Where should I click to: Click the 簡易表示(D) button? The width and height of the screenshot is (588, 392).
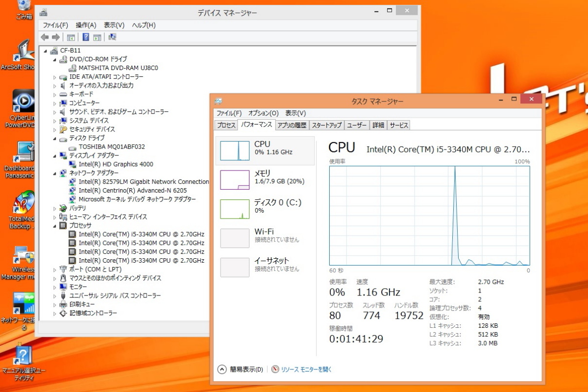click(241, 369)
